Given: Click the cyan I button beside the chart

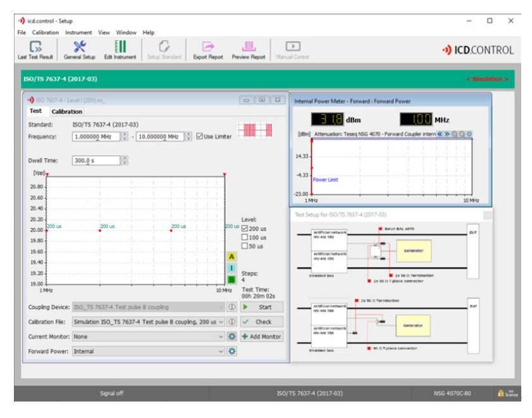Looking at the screenshot, I should pos(232,269).
